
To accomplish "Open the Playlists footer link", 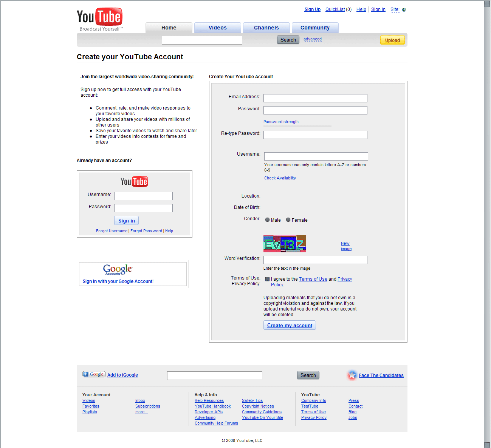I will point(90,412).
